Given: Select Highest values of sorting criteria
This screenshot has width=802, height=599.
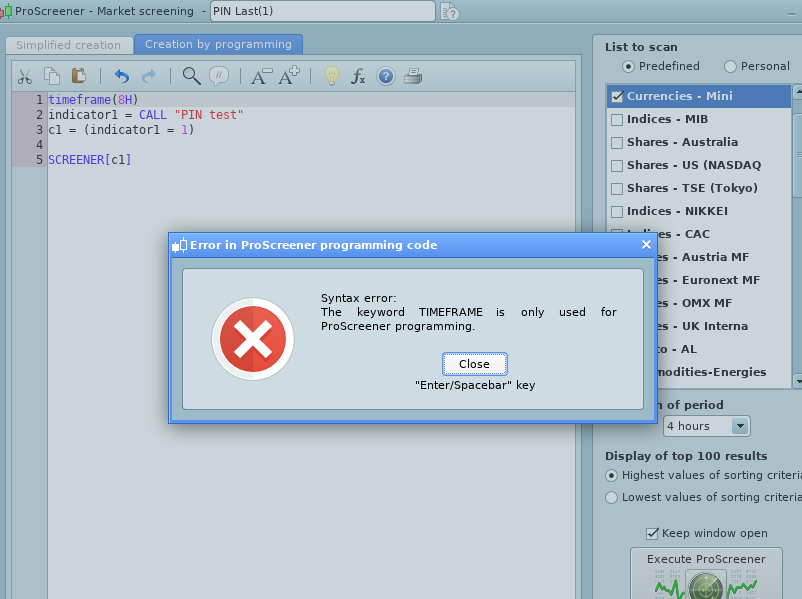Looking at the screenshot, I should click(x=611, y=476).
